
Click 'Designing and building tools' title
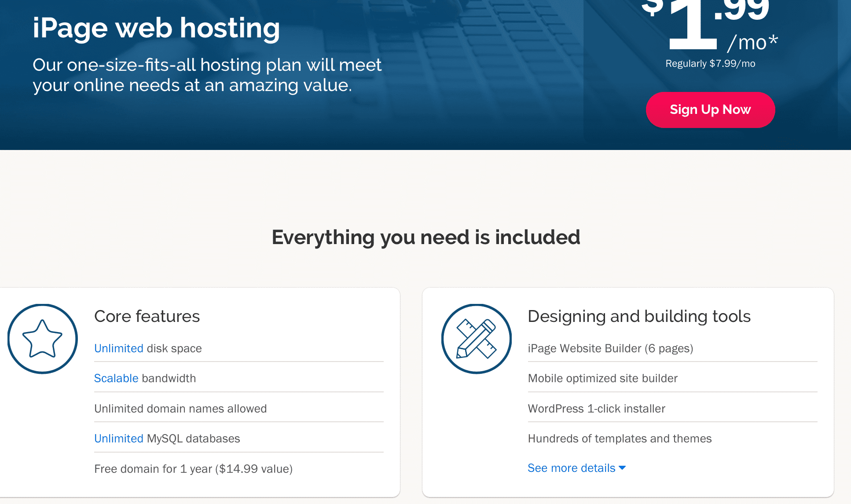click(639, 316)
